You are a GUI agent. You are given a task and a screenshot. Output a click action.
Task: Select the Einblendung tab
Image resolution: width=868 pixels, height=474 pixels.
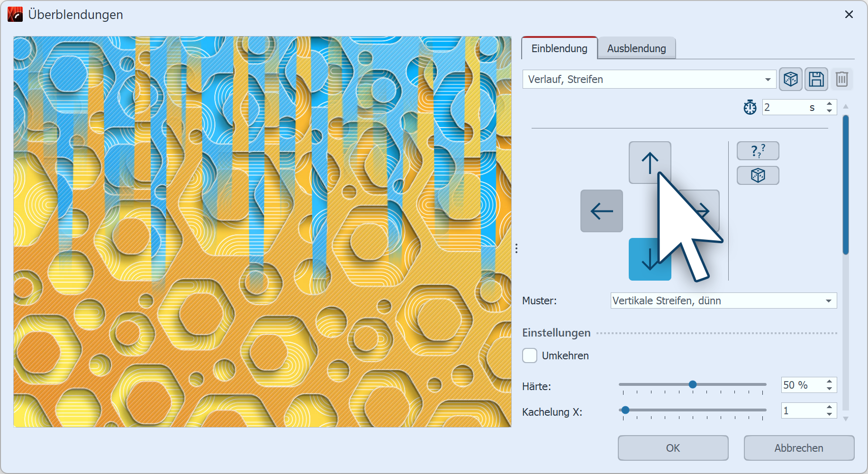click(559, 48)
